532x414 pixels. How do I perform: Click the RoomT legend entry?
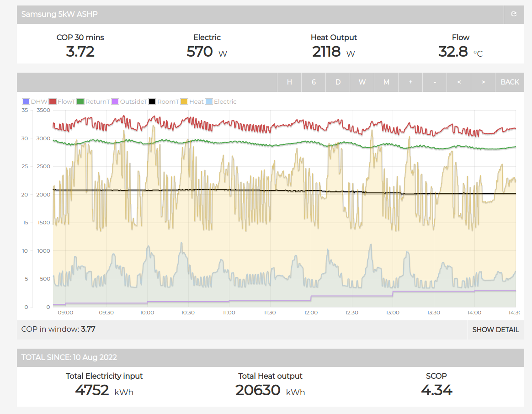tap(164, 101)
